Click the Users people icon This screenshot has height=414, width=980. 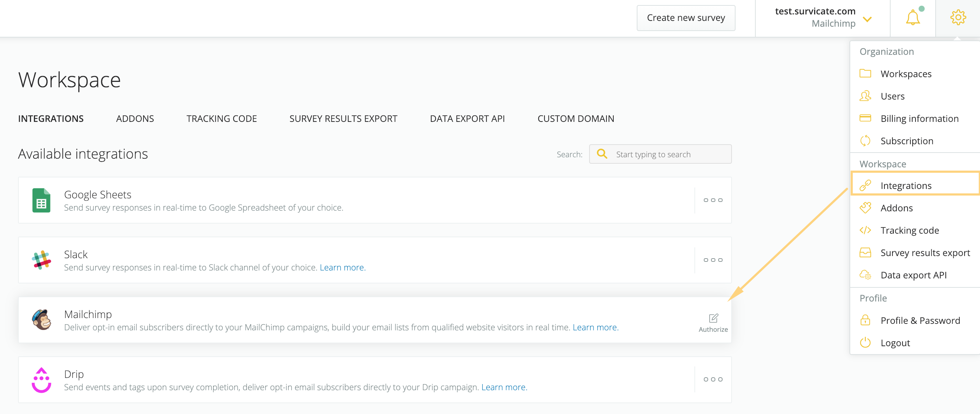pyautogui.click(x=865, y=96)
